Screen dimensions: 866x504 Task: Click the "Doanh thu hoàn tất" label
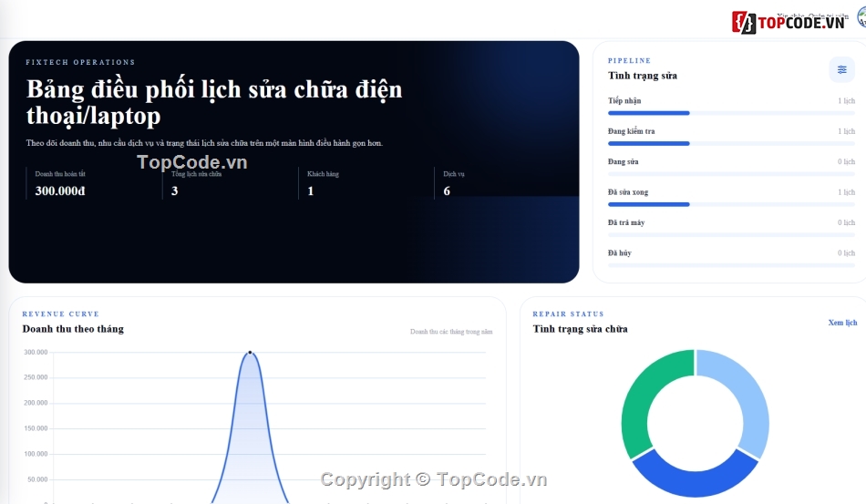60,174
